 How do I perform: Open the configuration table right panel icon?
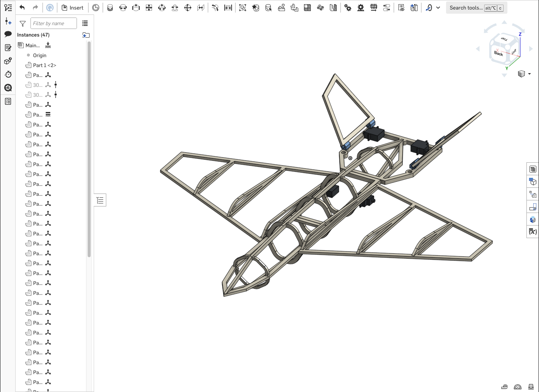pyautogui.click(x=533, y=182)
